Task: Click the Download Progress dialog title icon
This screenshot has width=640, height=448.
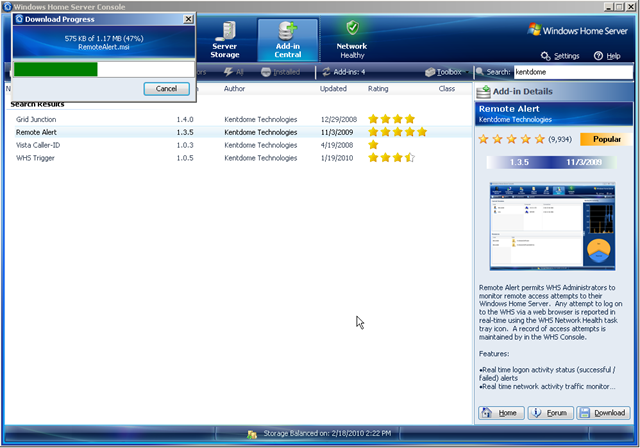Action: pyautogui.click(x=19, y=19)
